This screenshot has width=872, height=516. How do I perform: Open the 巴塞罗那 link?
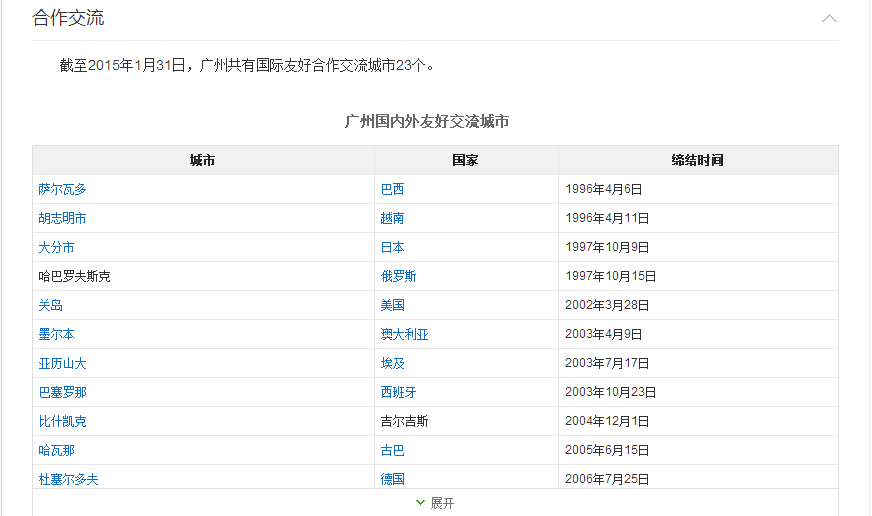coord(62,392)
